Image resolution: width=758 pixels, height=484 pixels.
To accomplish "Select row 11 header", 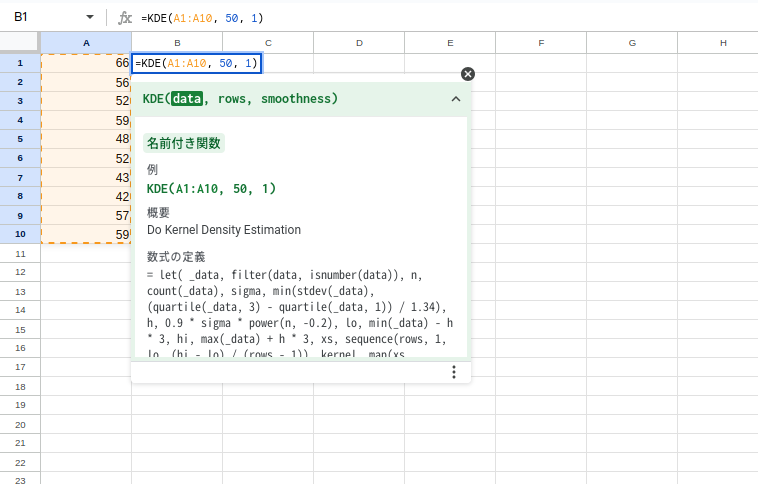I will (20, 253).
